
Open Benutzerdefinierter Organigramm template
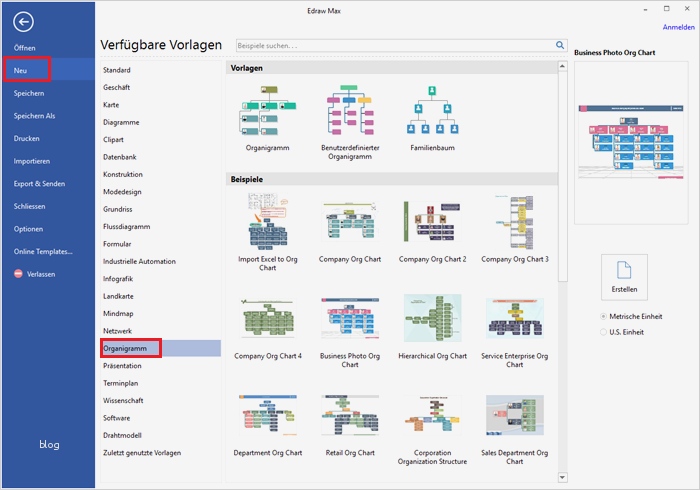pyautogui.click(x=350, y=122)
